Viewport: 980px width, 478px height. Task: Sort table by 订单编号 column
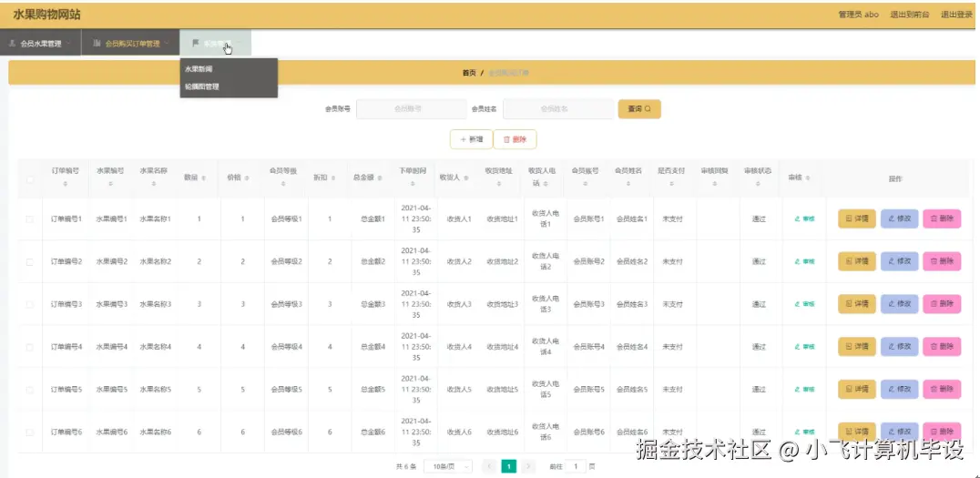66,184
